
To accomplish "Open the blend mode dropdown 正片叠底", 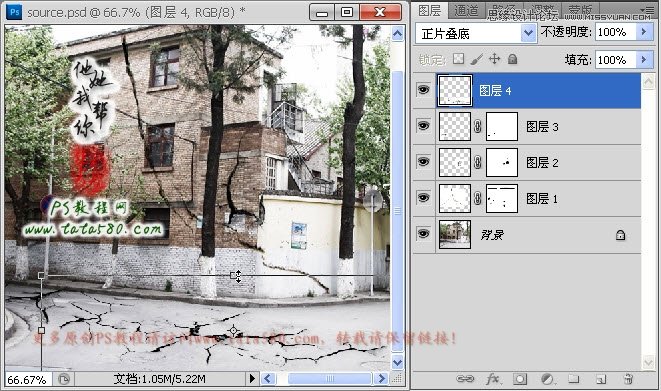I will coord(476,33).
